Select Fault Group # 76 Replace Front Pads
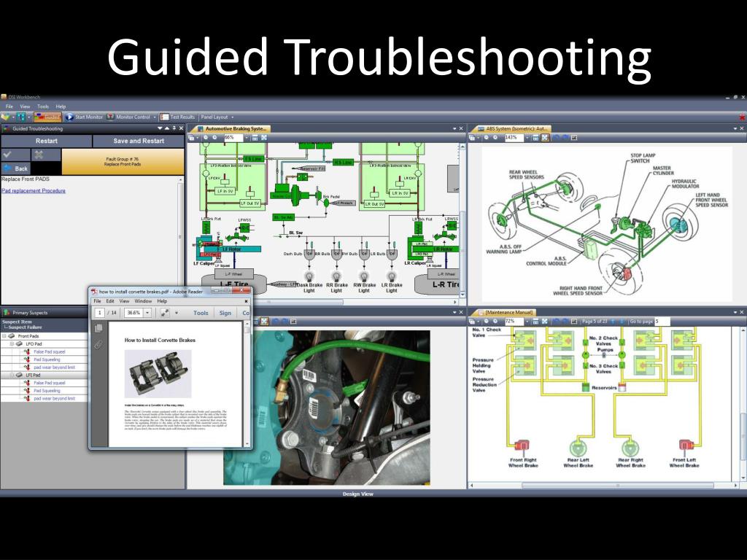The height and width of the screenshot is (560, 747). coord(123,162)
